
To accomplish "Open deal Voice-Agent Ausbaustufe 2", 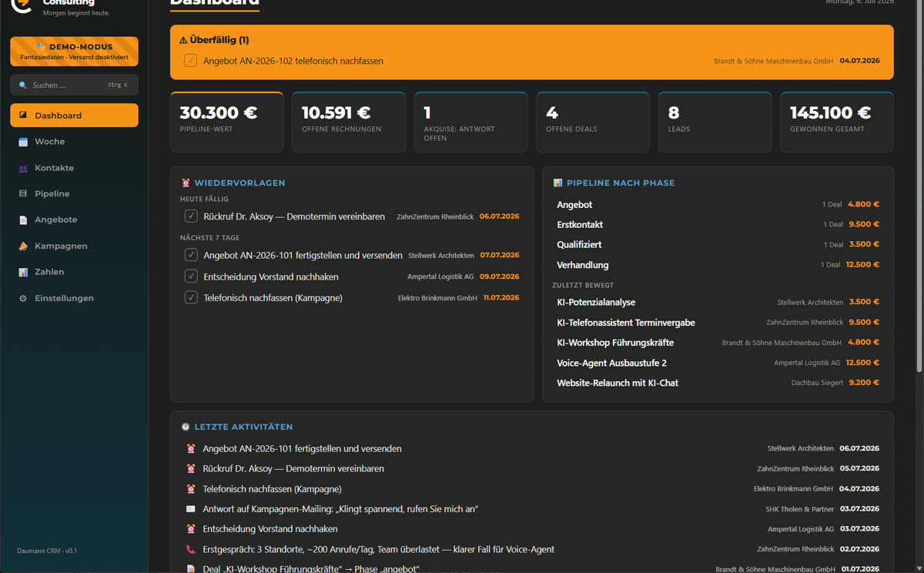I will pyautogui.click(x=718, y=363).
